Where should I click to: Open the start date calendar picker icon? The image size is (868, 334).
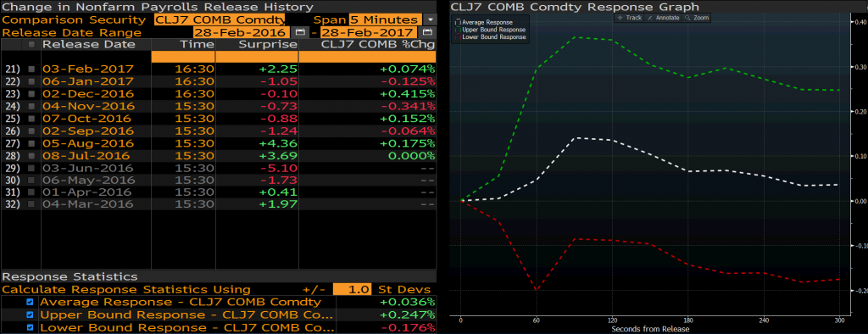pyautogui.click(x=300, y=32)
